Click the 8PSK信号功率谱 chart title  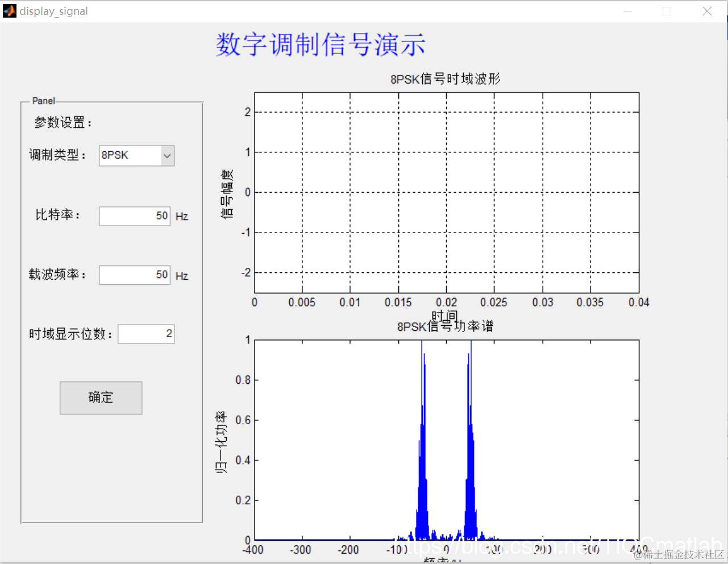click(x=446, y=327)
